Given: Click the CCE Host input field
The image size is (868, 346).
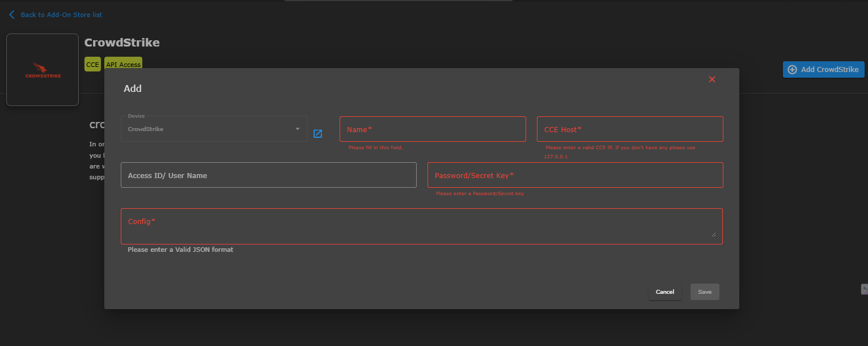Looking at the screenshot, I should click(630, 129).
